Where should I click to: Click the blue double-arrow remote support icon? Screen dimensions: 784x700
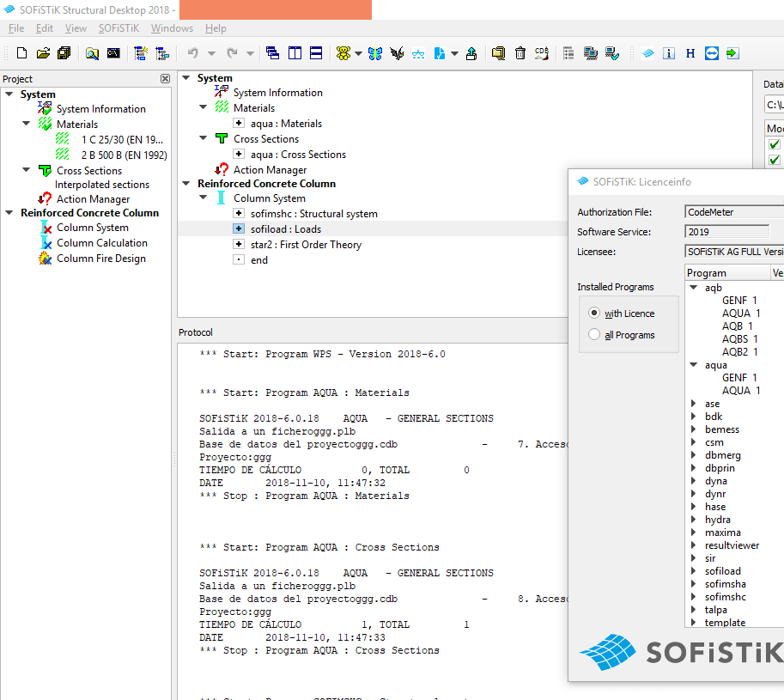pyautogui.click(x=712, y=53)
